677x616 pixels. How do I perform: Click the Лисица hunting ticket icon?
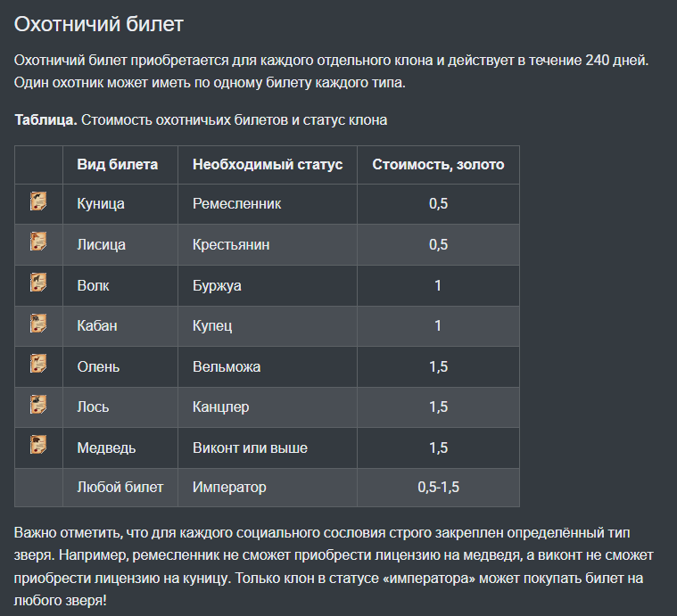[x=38, y=242]
